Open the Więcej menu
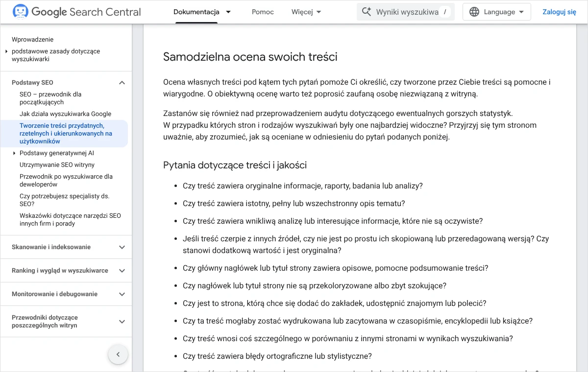This screenshot has height=372, width=588. [306, 12]
